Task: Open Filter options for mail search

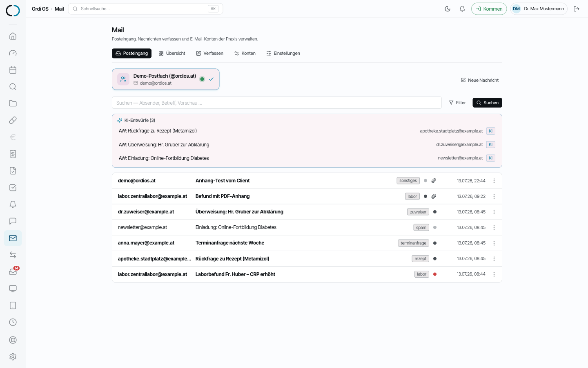Action: click(x=457, y=103)
